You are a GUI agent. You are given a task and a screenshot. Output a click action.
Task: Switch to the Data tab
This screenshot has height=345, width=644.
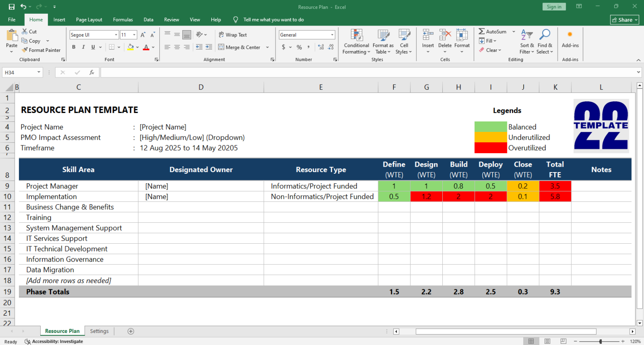[x=148, y=20]
